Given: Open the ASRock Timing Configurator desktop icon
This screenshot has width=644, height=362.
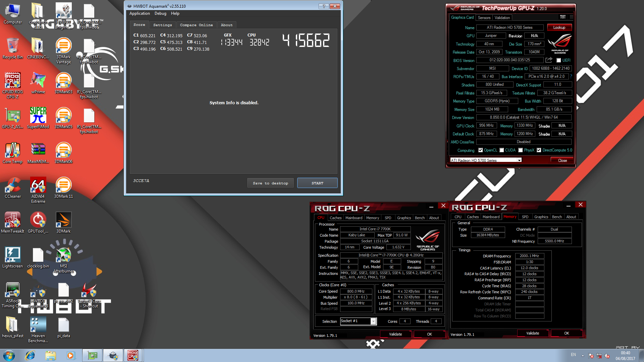Looking at the screenshot, I should coord(13,295).
